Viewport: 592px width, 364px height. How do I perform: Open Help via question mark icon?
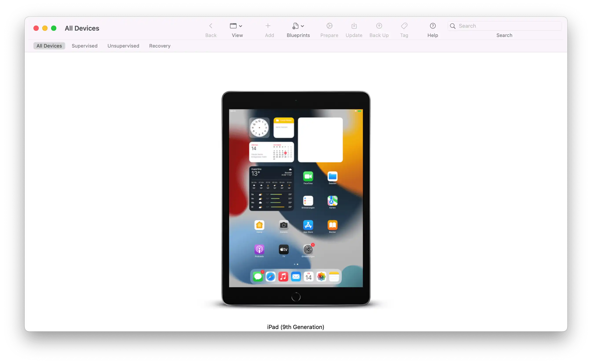tap(433, 26)
